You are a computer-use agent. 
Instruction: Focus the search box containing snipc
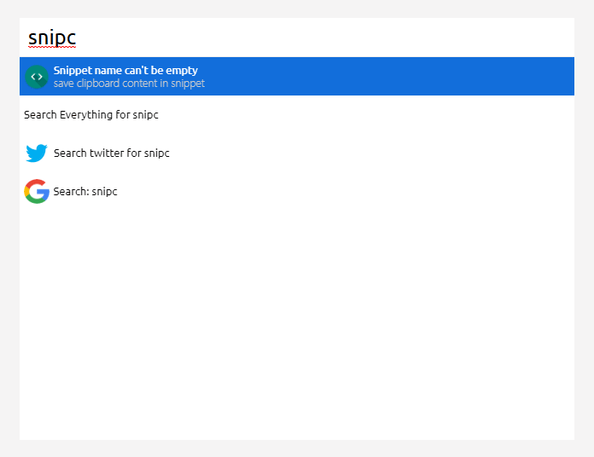[x=297, y=38]
